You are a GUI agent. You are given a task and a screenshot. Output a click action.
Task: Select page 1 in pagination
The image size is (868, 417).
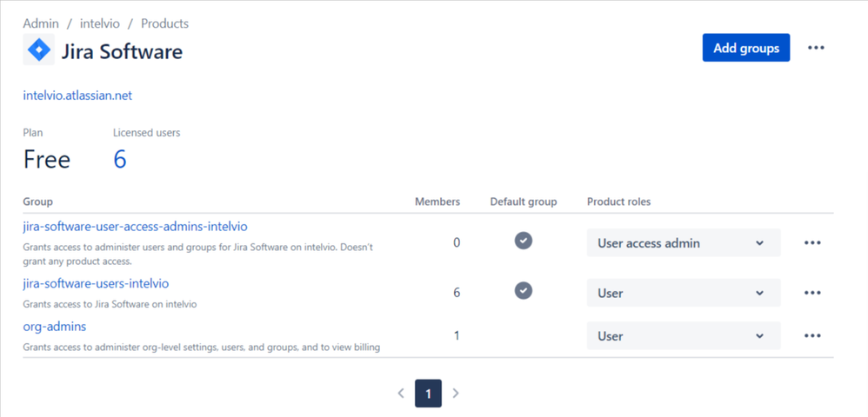tap(428, 394)
